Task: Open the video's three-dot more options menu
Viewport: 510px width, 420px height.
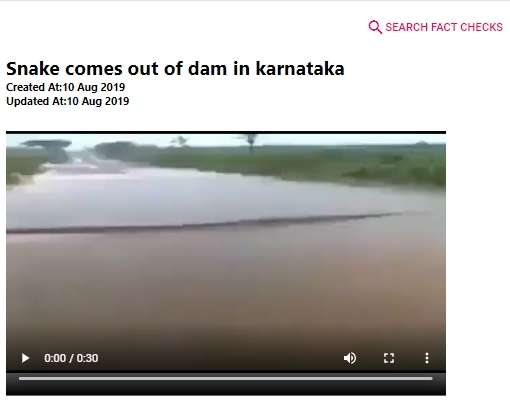Action: (x=427, y=358)
